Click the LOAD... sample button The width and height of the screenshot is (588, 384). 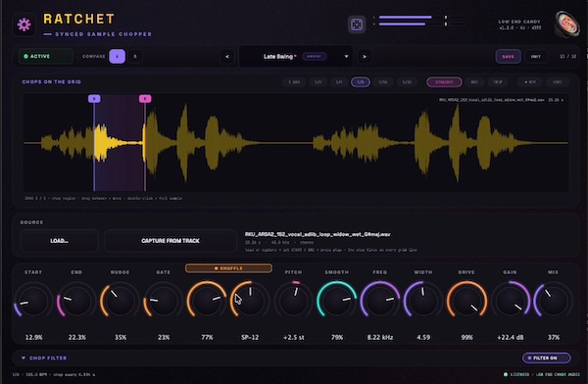(x=59, y=241)
